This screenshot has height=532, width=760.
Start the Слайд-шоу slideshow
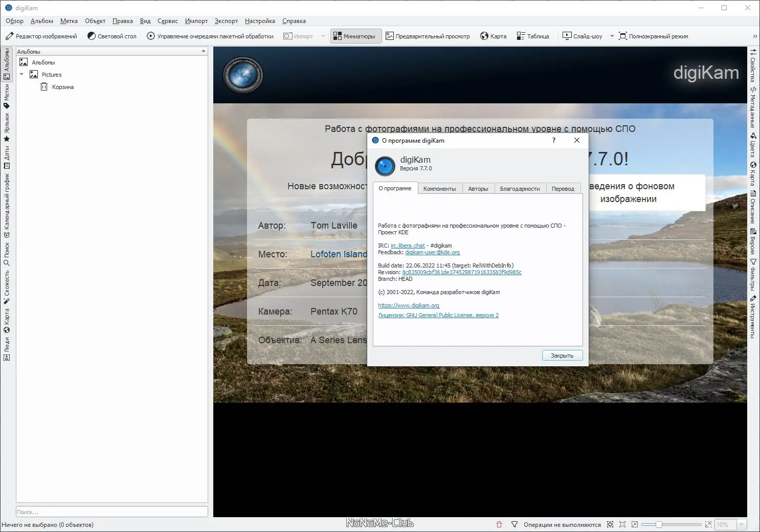click(583, 36)
